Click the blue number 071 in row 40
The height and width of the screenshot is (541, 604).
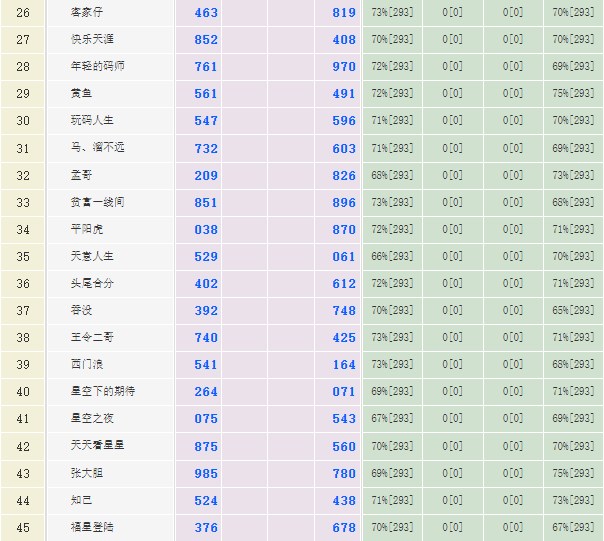click(x=344, y=392)
